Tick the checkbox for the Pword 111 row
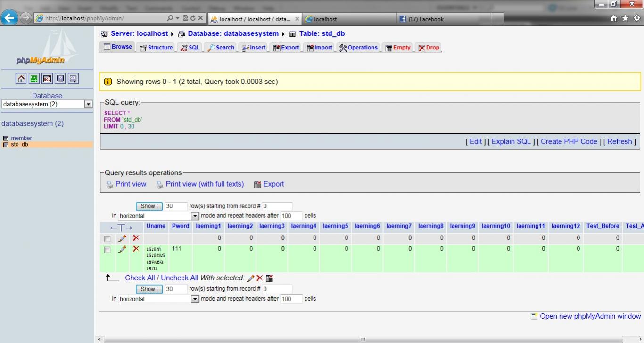The image size is (644, 343). (x=107, y=250)
